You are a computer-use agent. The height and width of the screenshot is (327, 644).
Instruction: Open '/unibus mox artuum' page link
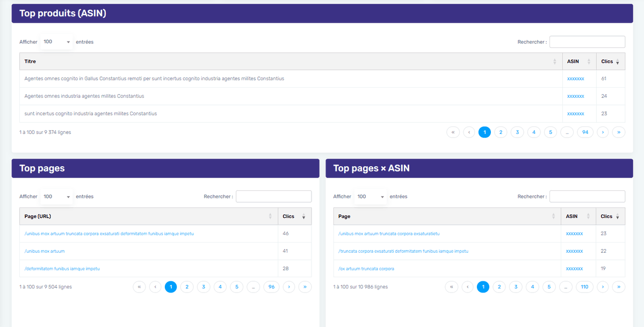(x=45, y=251)
